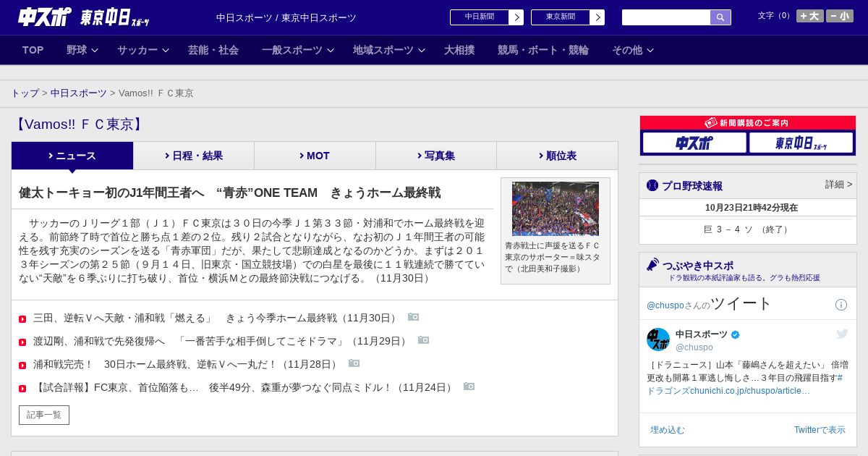Open the 芸能・社会 menu item
This screenshot has width=868, height=456.
pos(213,50)
